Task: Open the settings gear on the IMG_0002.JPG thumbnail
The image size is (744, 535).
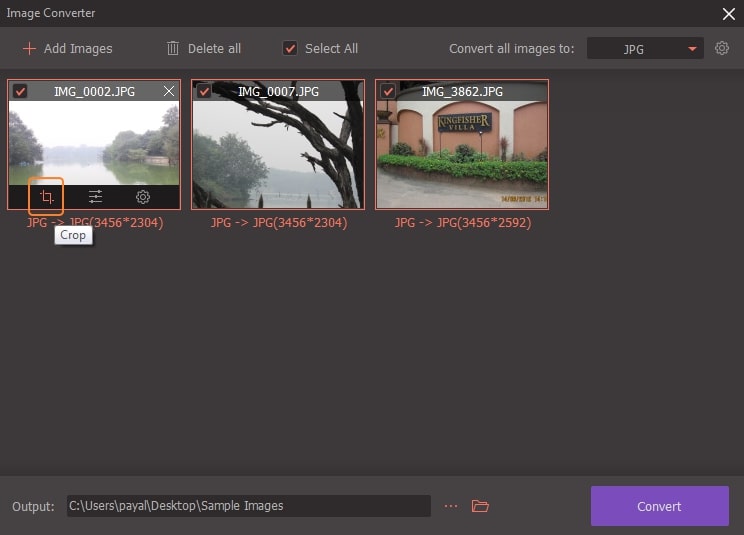Action: [x=143, y=197]
